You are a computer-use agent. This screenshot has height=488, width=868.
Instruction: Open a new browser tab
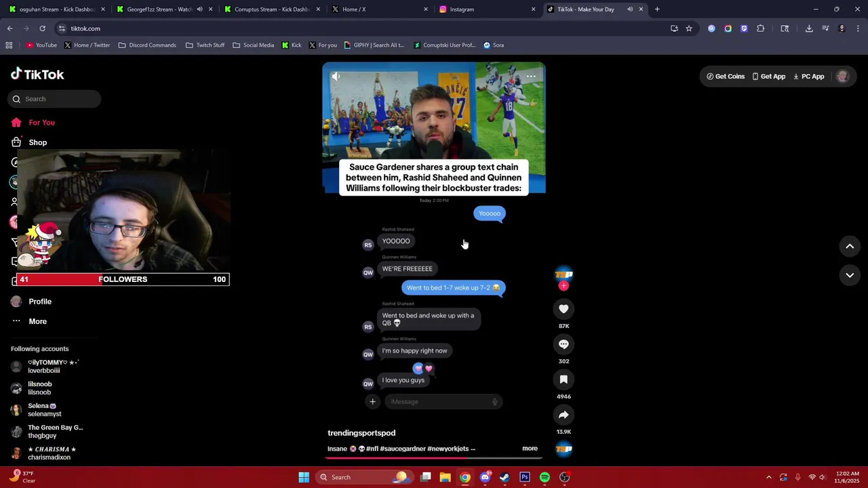[x=656, y=9]
